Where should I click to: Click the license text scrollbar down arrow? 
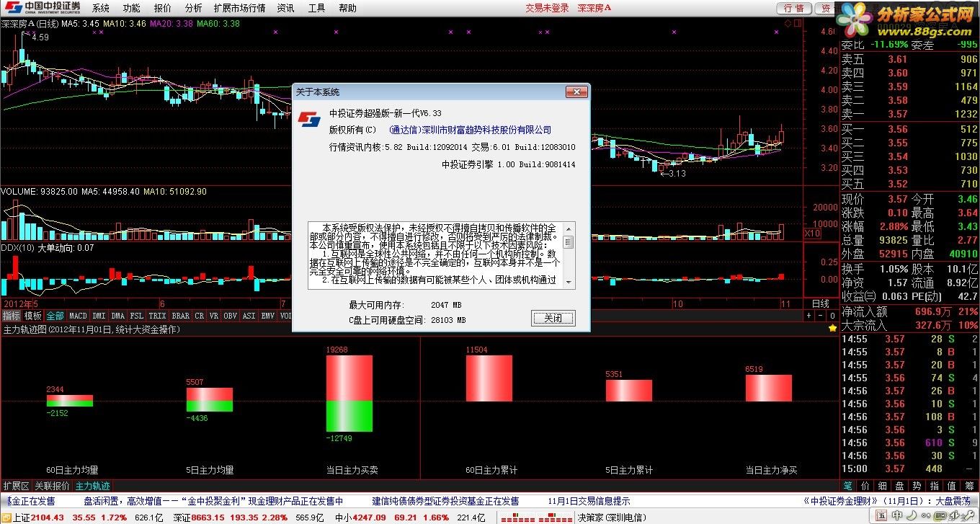point(569,282)
